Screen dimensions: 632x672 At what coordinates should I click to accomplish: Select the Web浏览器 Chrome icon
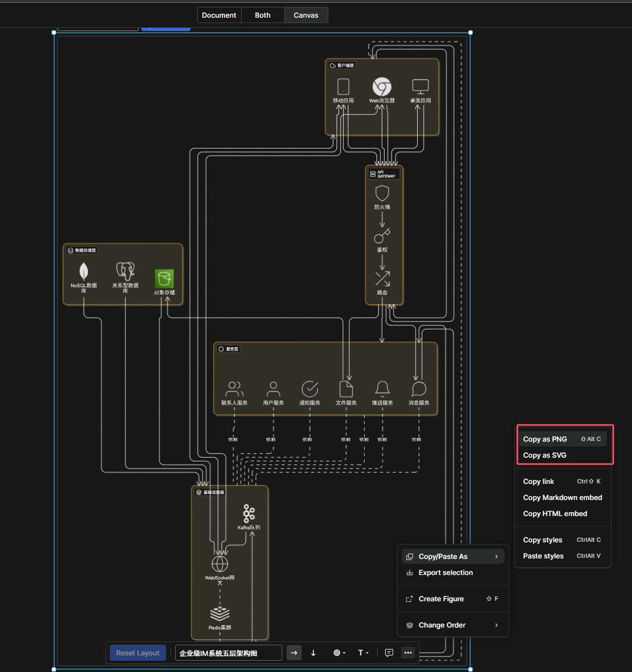click(382, 86)
